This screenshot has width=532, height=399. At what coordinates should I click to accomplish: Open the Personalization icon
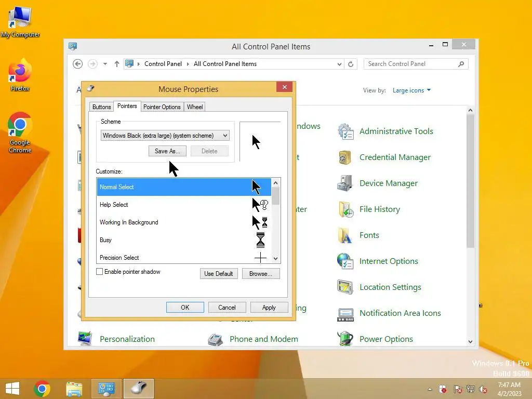(85, 339)
